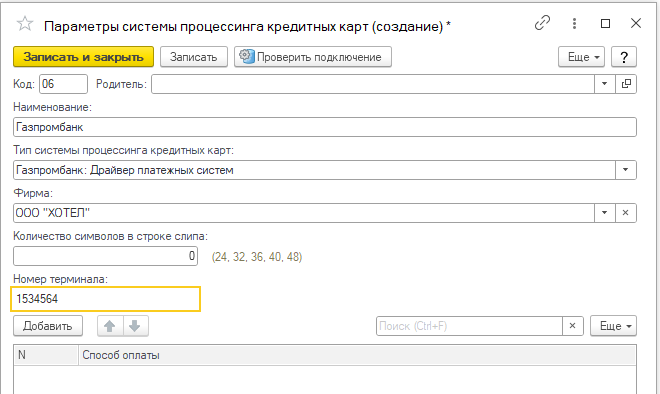Viewport: 660px width, 394px height.
Task: Click the N column header
Action: click(x=46, y=355)
